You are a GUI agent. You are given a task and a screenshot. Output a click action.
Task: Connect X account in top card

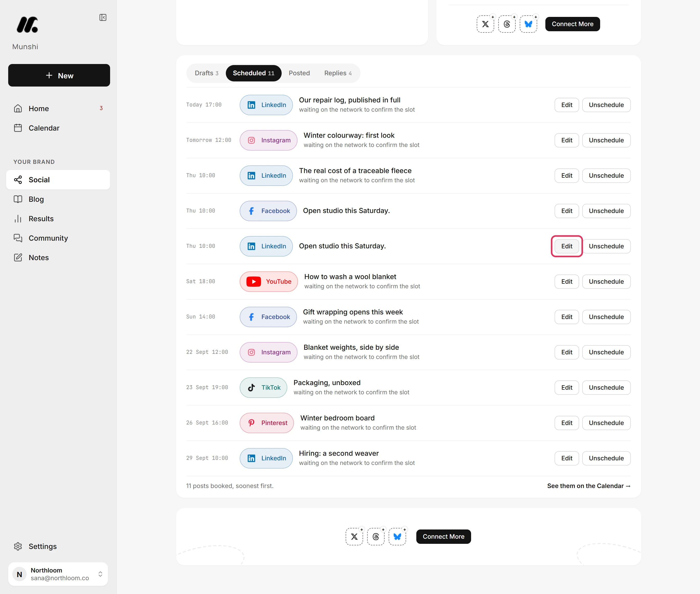click(485, 24)
